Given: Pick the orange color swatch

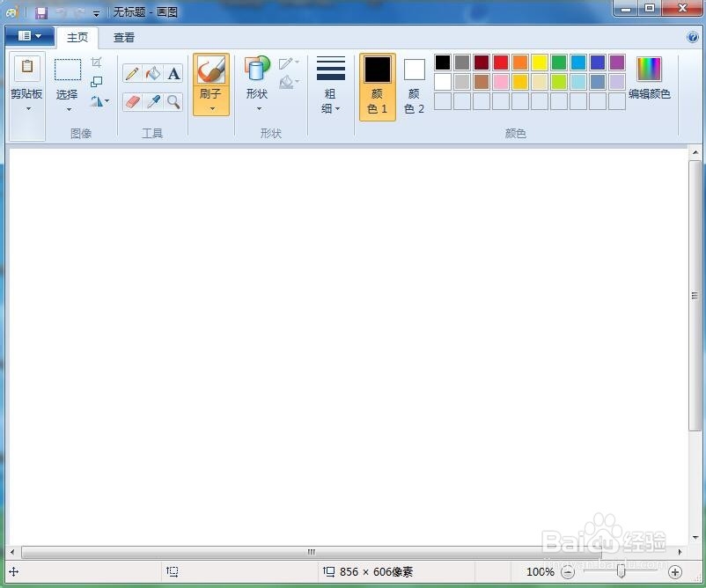Looking at the screenshot, I should point(520,62).
